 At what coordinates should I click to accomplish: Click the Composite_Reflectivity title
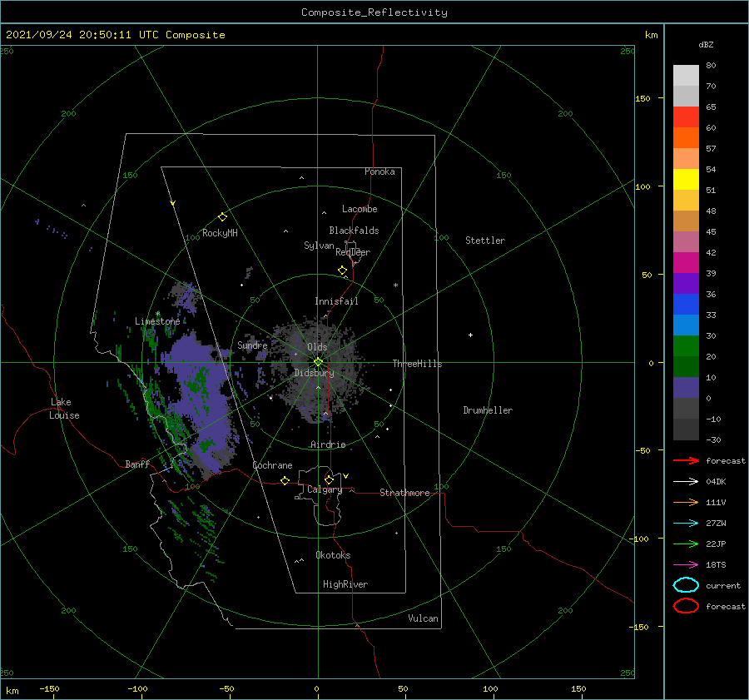(374, 12)
